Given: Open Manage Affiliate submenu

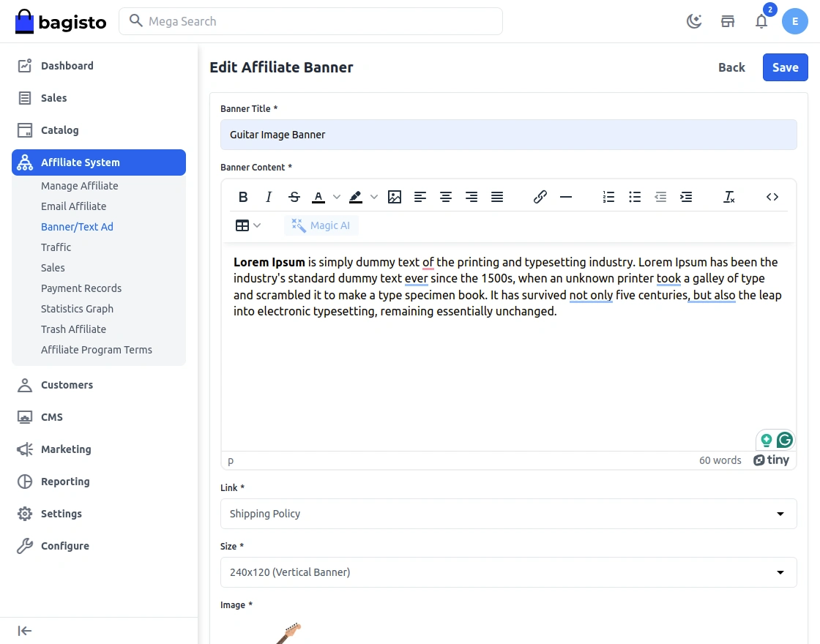Looking at the screenshot, I should tap(80, 186).
